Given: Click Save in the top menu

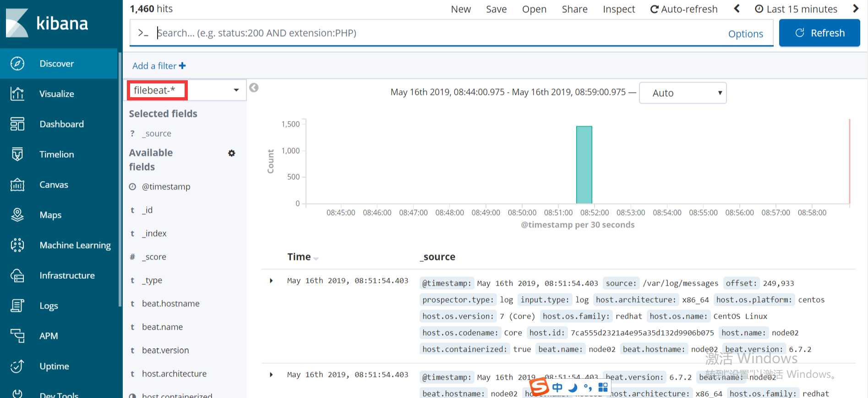Looking at the screenshot, I should click(x=497, y=9).
